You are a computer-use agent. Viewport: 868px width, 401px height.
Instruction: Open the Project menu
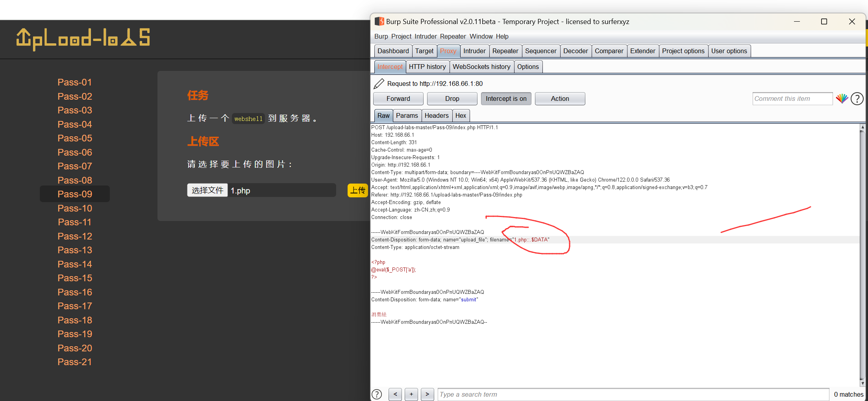(401, 36)
